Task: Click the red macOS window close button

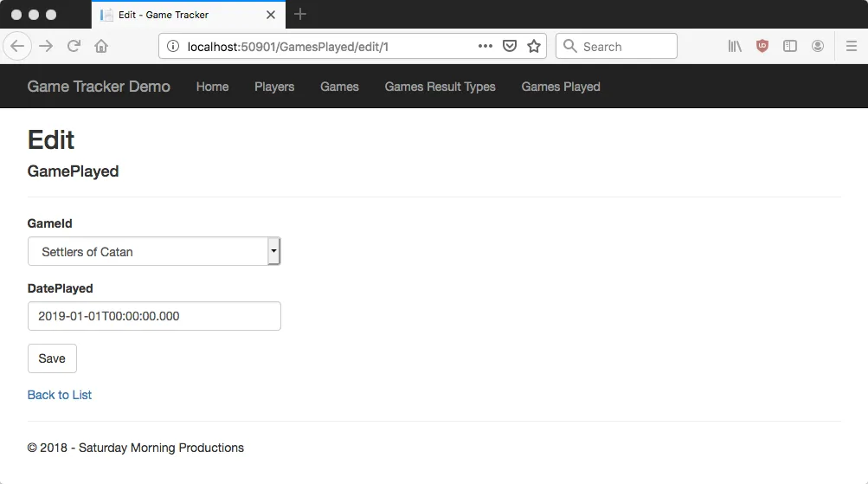Action: (16, 15)
